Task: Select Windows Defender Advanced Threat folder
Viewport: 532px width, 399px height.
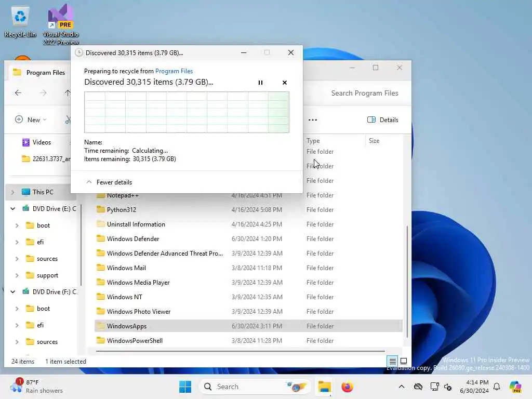Action: click(x=248, y=254)
